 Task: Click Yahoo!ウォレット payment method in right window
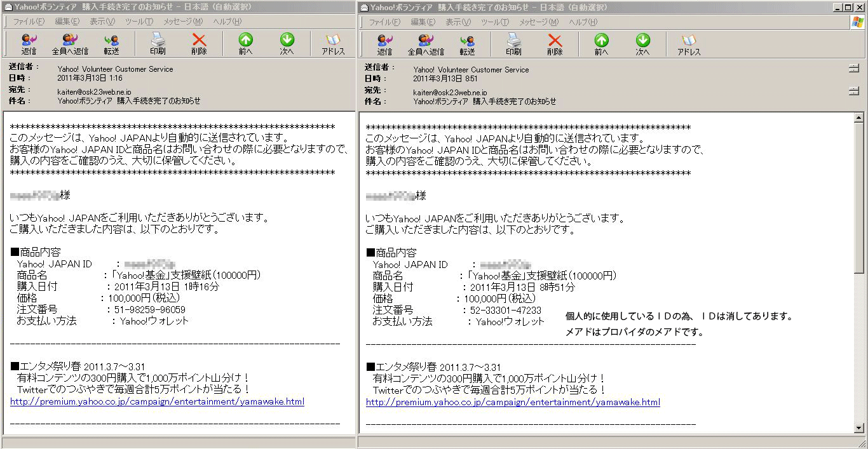[511, 322]
